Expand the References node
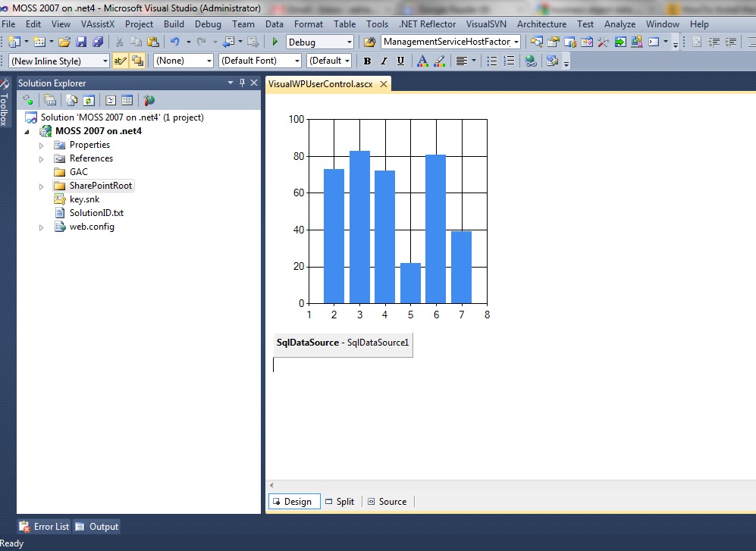756x551 pixels. click(42, 158)
